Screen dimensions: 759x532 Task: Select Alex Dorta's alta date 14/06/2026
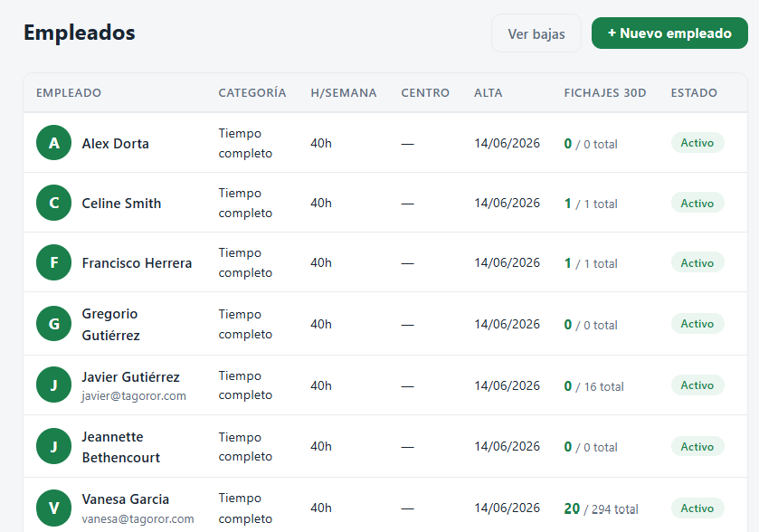pos(507,143)
